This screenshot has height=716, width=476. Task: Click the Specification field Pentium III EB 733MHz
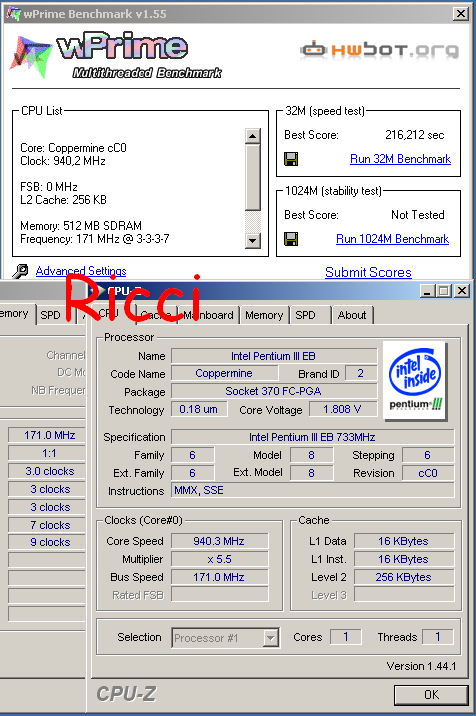313,437
